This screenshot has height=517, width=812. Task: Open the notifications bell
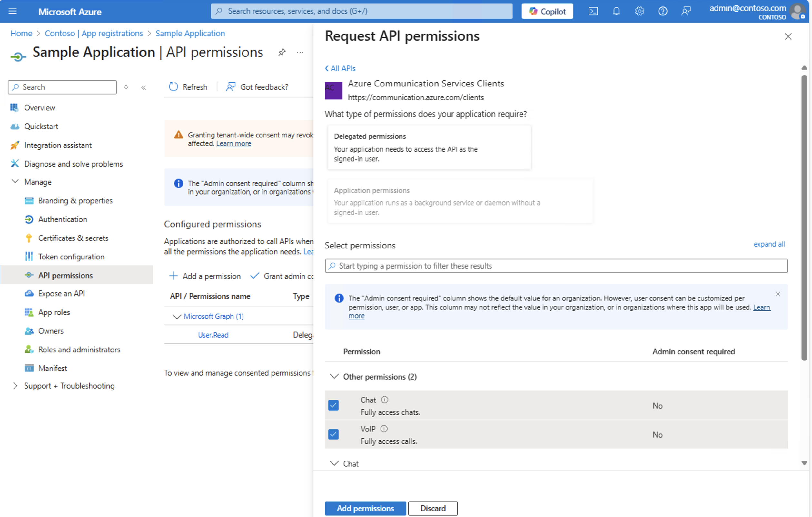coord(616,12)
